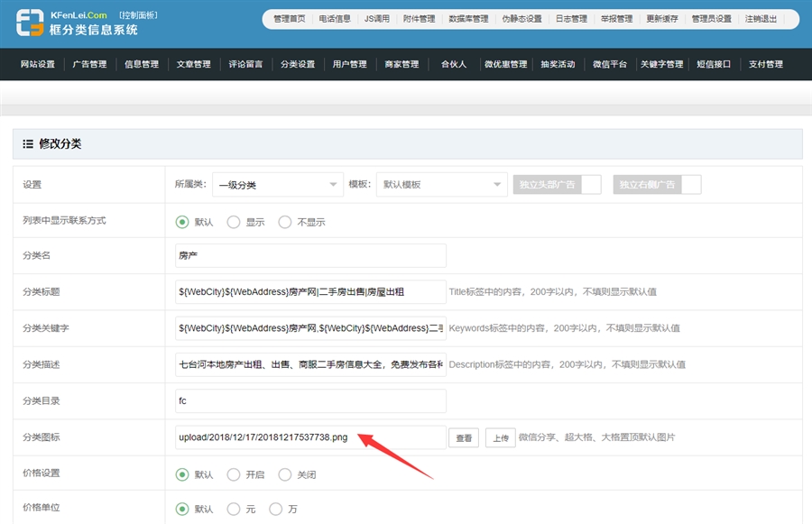Go to 分类设置 menu
Viewport: 812px width, 524px height.
tap(298, 65)
